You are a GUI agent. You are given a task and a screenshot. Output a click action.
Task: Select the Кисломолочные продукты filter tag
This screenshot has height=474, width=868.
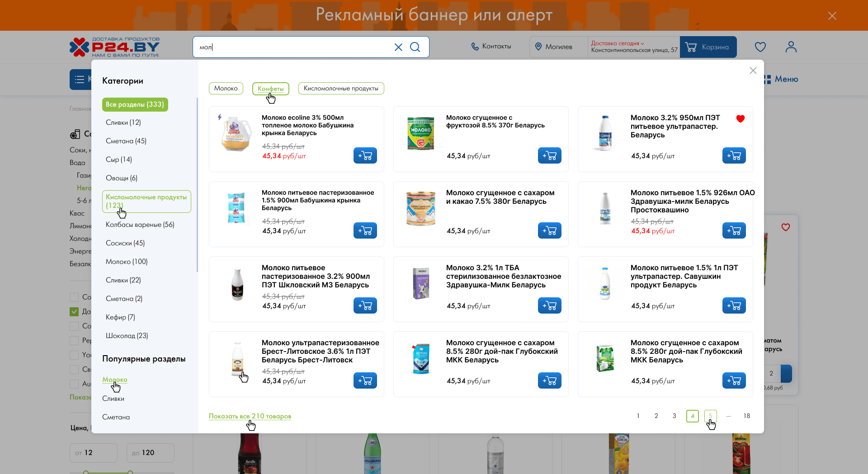tap(341, 89)
